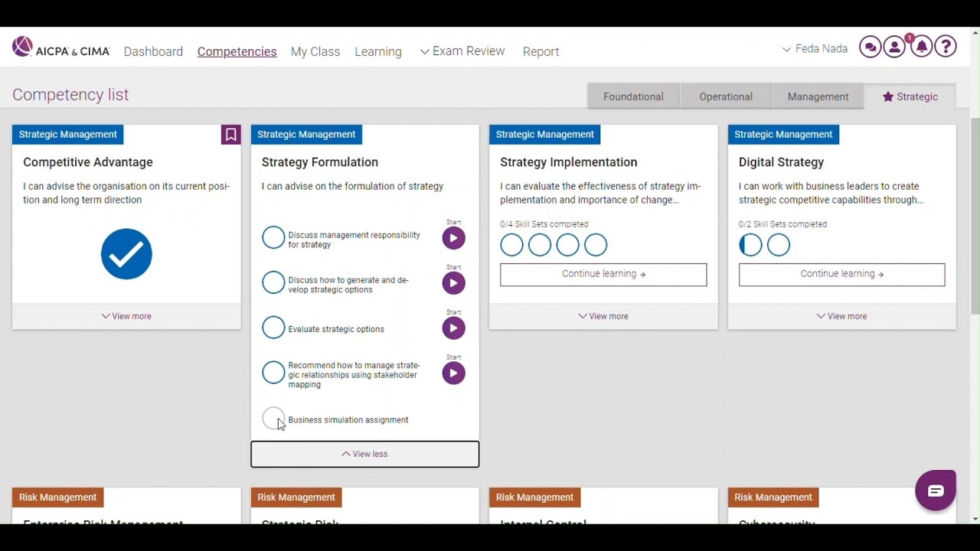
Task: Open Learning in navigation
Action: pos(378,51)
